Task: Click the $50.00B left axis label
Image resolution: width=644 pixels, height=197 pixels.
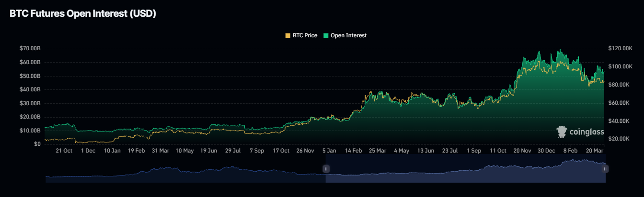Action: click(30, 76)
